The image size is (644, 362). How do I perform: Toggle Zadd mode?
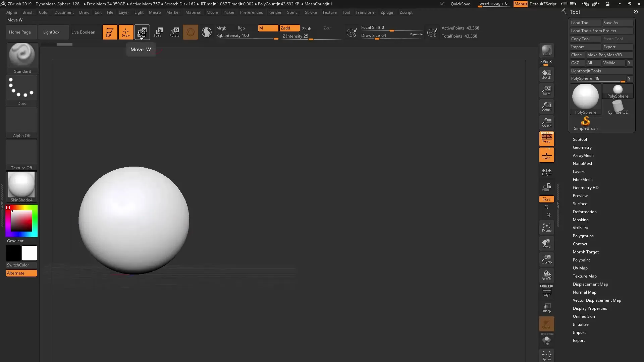(290, 28)
